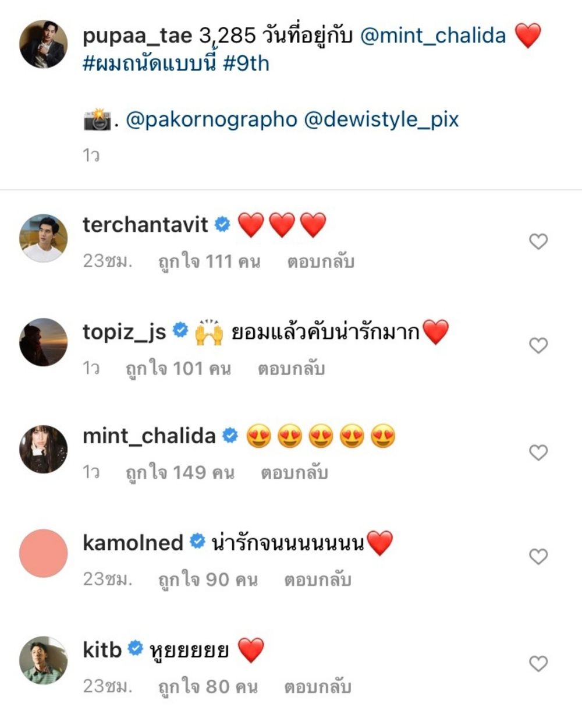Tap the heart icon beside kitb's comment
This screenshot has width=582, height=728.
(538, 663)
